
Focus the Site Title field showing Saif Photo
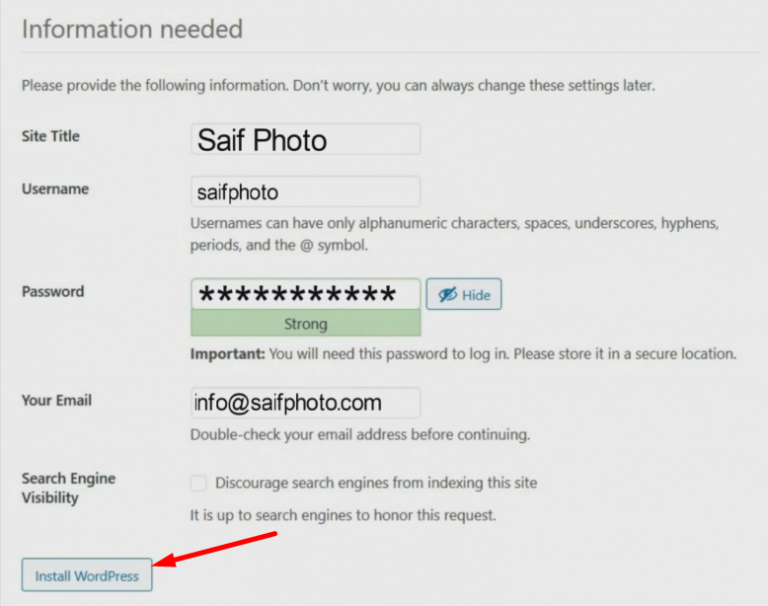point(306,139)
